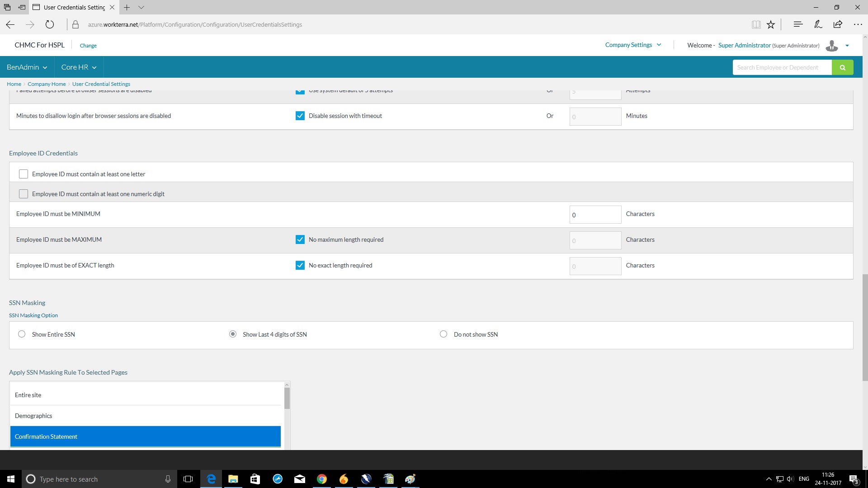Select the Show Entire SSN radio button
This screenshot has height=488, width=868.
pos(22,334)
